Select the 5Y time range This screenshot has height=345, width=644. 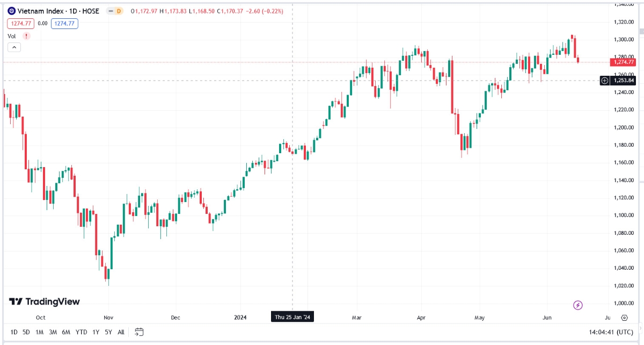(x=108, y=332)
